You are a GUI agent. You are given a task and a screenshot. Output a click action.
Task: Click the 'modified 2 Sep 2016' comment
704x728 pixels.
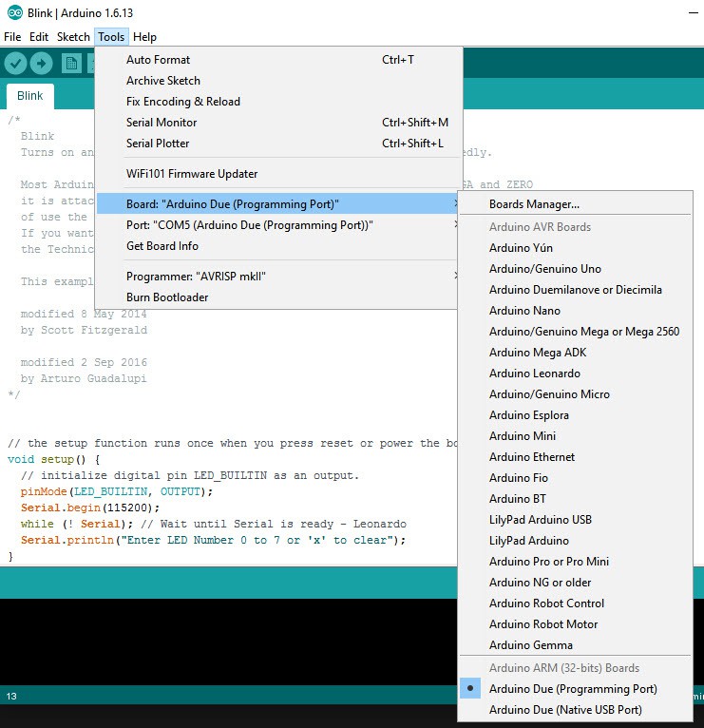point(84,362)
